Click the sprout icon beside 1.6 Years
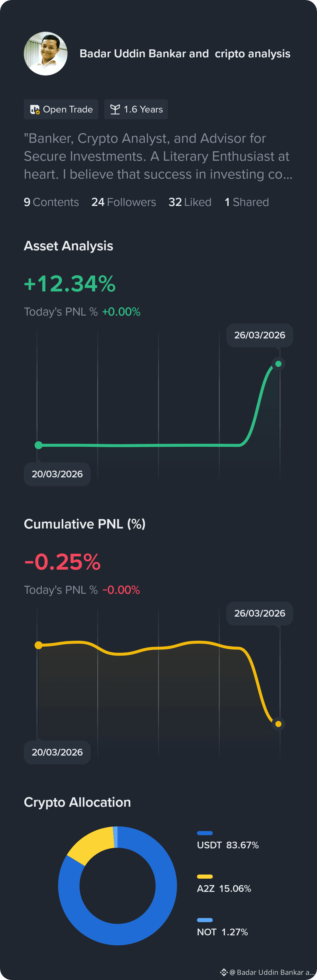The height and width of the screenshot is (980, 317). pos(115,110)
